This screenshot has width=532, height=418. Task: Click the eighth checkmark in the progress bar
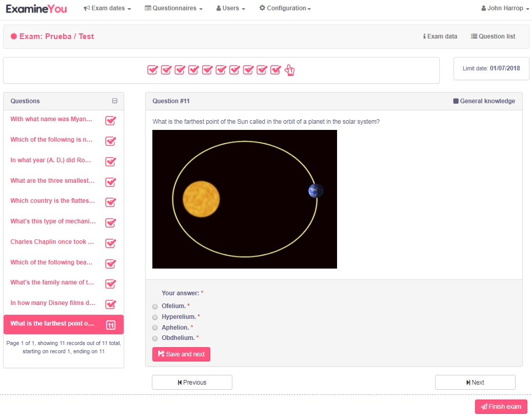(248, 70)
